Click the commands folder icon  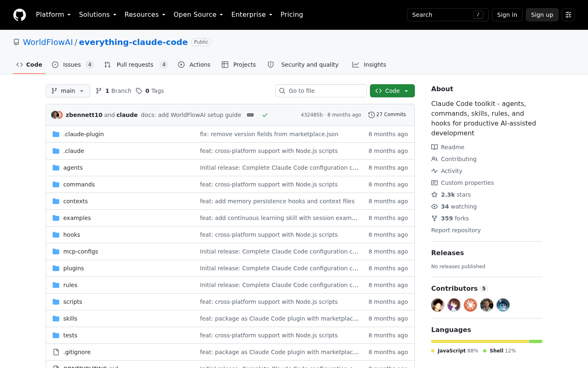(56, 184)
